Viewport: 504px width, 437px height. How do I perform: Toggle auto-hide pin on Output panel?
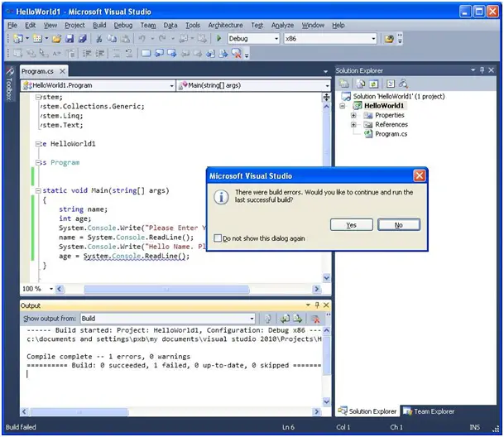[x=317, y=305]
